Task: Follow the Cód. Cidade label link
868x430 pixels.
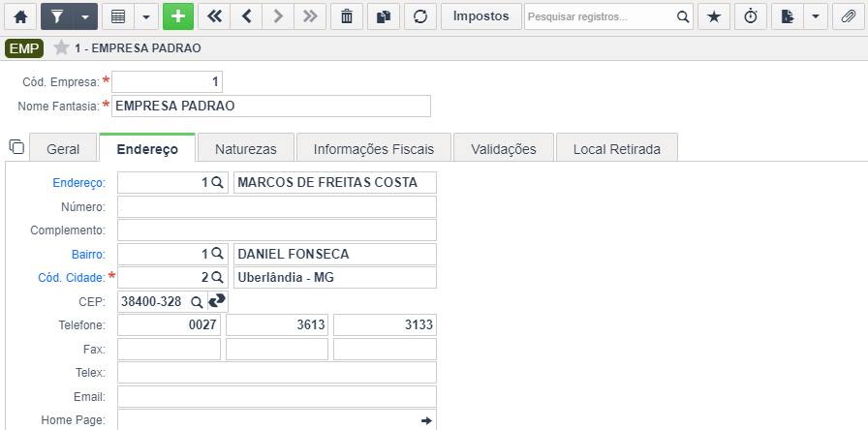Action: [72, 278]
